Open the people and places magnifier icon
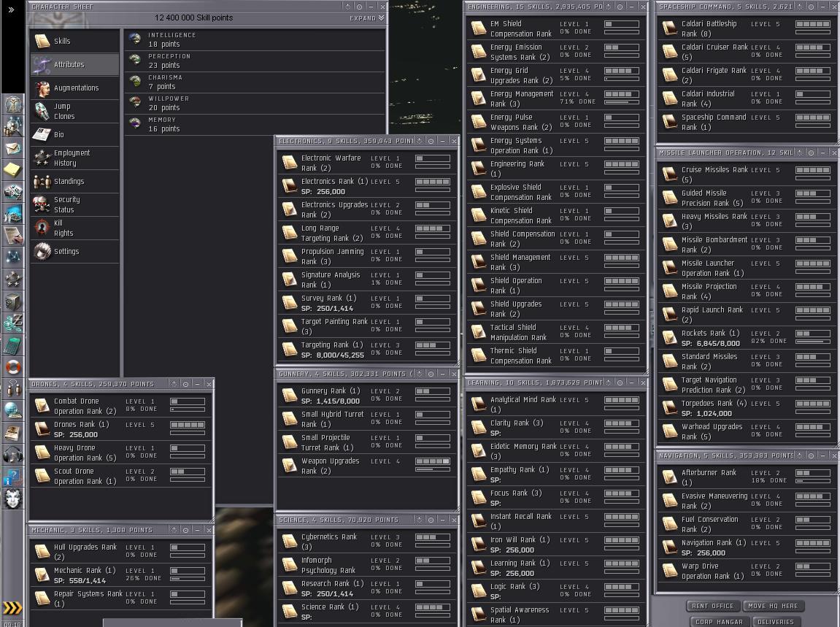The height and width of the screenshot is (627, 840). [x=13, y=126]
